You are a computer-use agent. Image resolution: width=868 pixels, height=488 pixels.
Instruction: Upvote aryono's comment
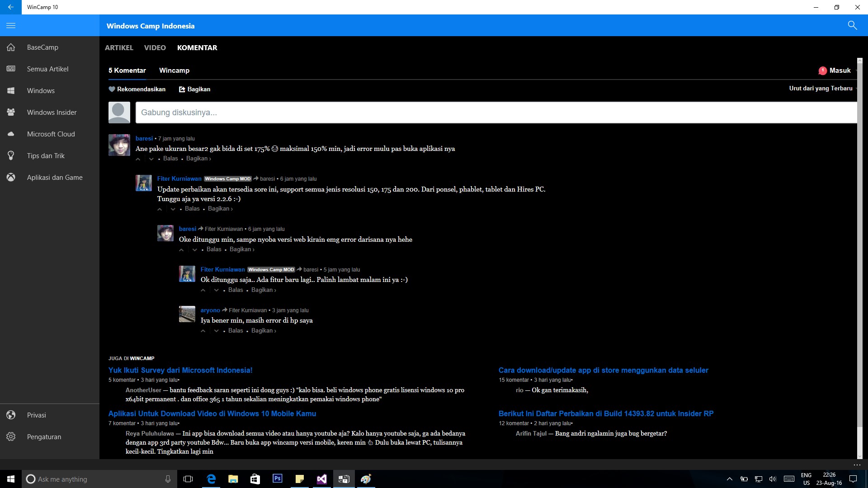pyautogui.click(x=203, y=331)
